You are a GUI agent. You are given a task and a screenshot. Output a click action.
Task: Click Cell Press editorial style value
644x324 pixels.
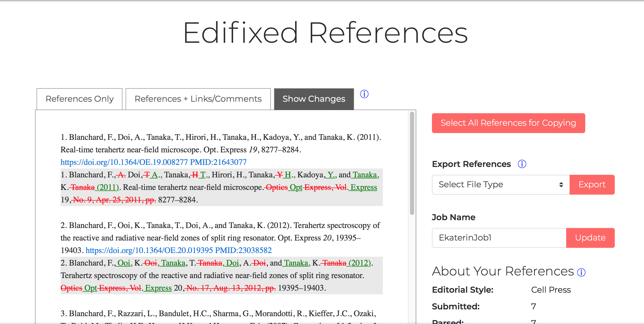(551, 290)
